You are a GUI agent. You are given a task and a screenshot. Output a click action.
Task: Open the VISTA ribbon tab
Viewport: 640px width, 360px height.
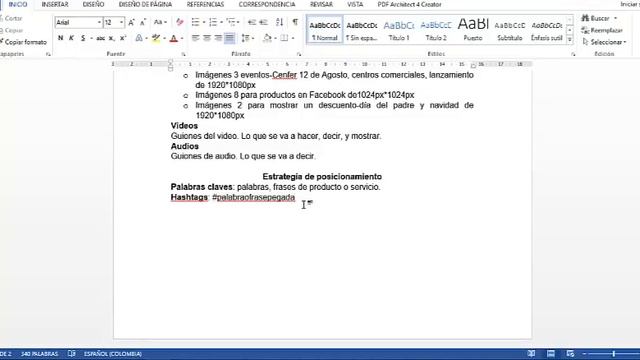click(355, 4)
